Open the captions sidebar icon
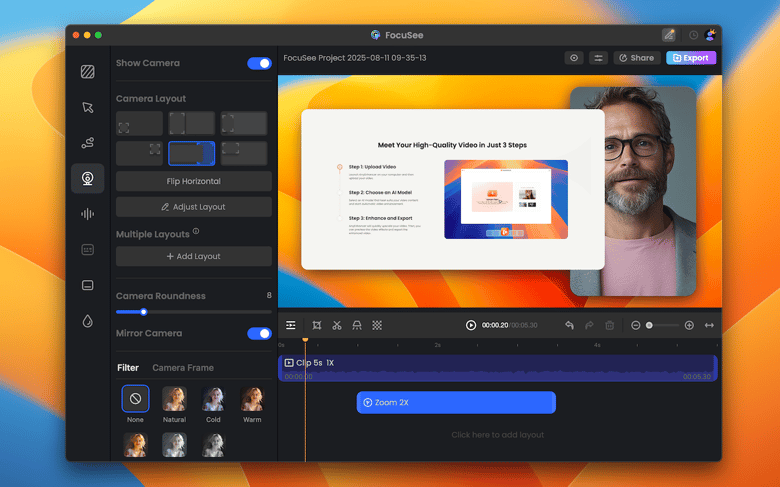The image size is (780, 487). (x=88, y=285)
